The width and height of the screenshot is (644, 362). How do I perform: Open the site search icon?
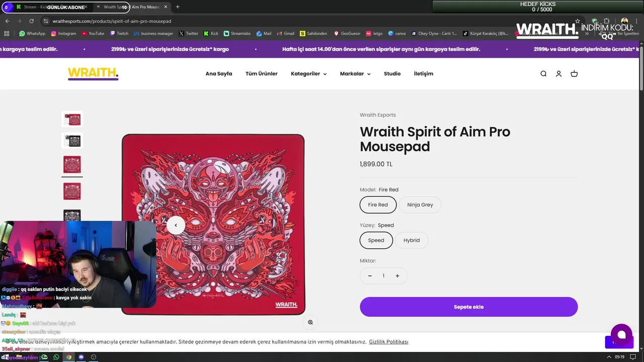(x=543, y=74)
